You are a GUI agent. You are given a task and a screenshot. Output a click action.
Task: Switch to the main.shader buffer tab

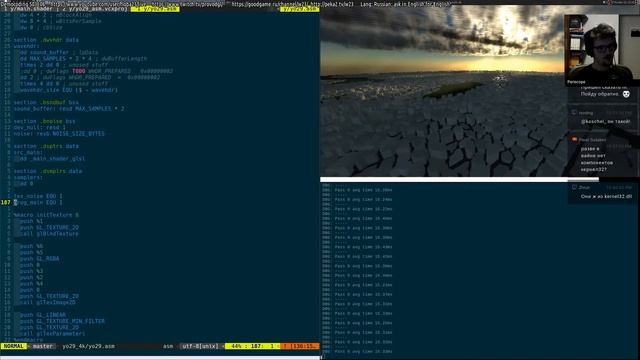coord(29,9)
